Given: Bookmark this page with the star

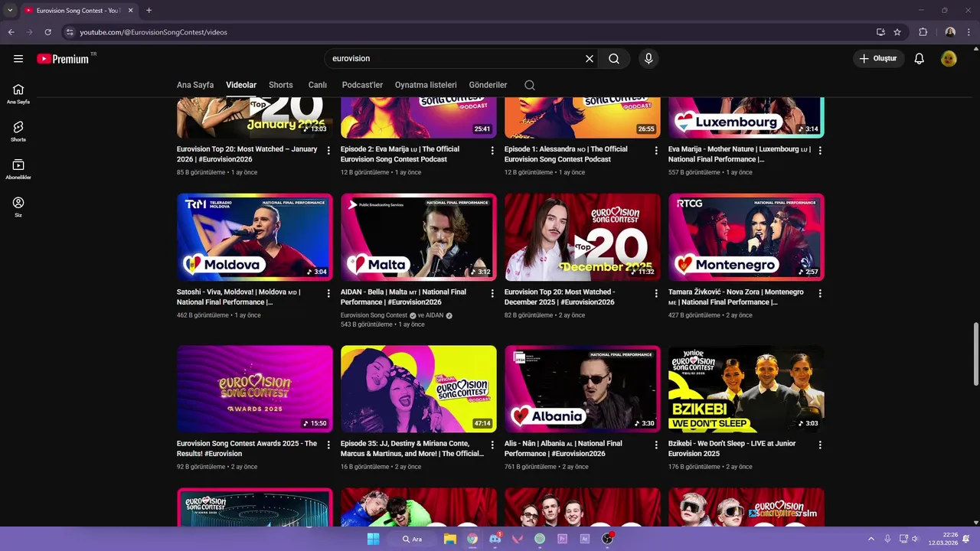Looking at the screenshot, I should [x=897, y=32].
